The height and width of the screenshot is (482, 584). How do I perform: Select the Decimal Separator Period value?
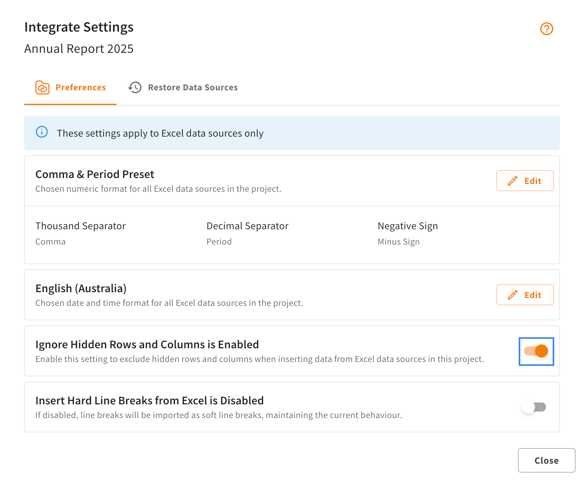(219, 242)
